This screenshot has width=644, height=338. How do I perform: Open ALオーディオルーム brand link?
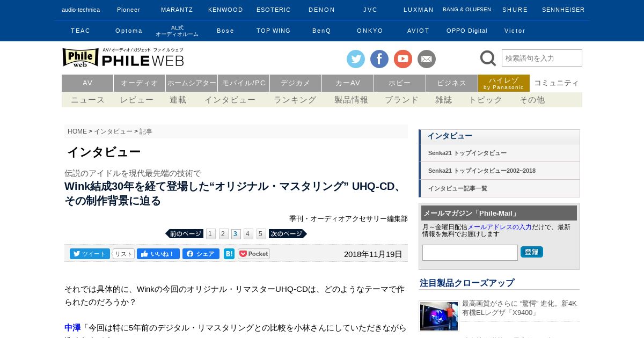pos(177,31)
